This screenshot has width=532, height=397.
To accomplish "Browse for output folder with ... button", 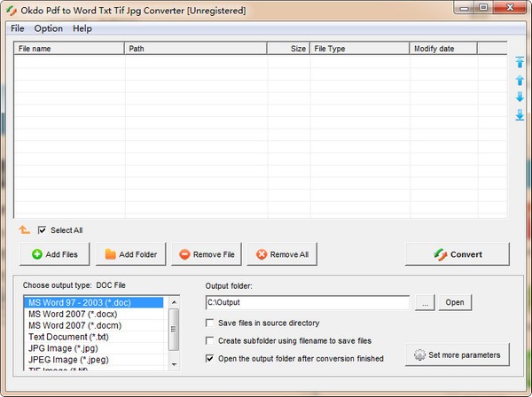I will [x=425, y=302].
